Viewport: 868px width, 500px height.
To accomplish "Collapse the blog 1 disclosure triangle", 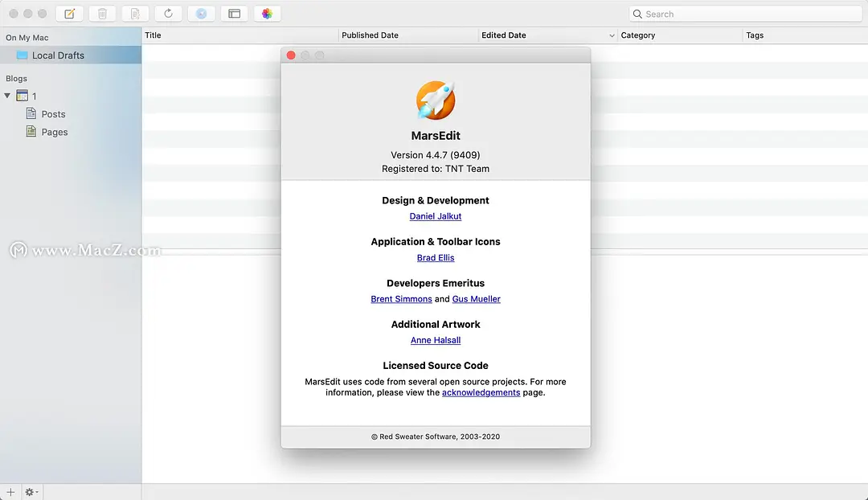I will click(7, 96).
